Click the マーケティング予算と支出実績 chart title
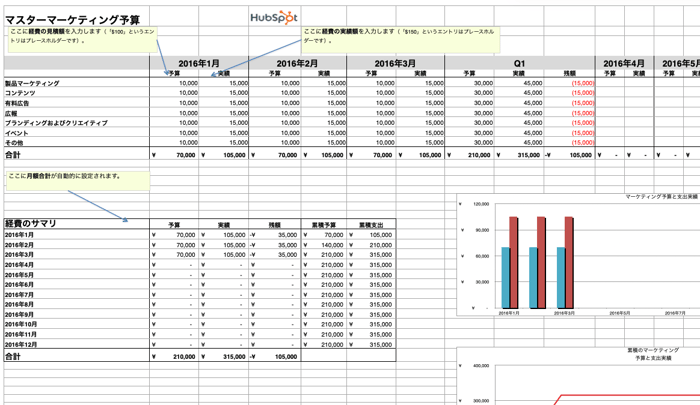Viewport: 700px width, 405px height. click(661, 196)
